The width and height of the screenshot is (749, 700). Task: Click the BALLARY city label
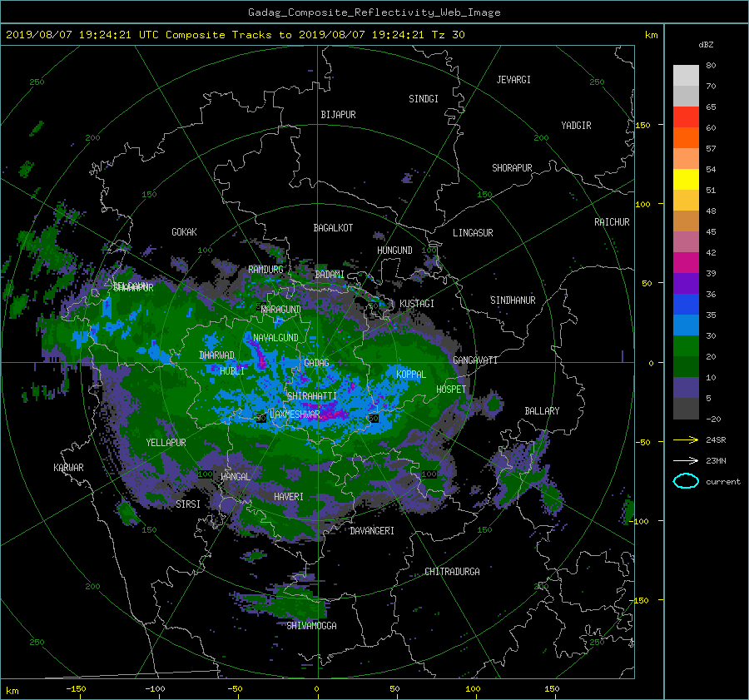[542, 411]
